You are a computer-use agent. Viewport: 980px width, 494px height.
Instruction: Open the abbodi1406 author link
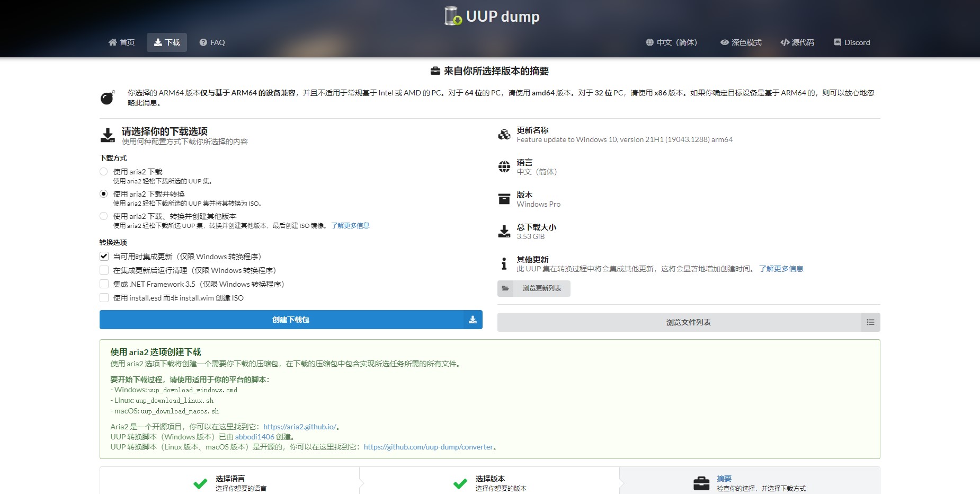tap(255, 437)
